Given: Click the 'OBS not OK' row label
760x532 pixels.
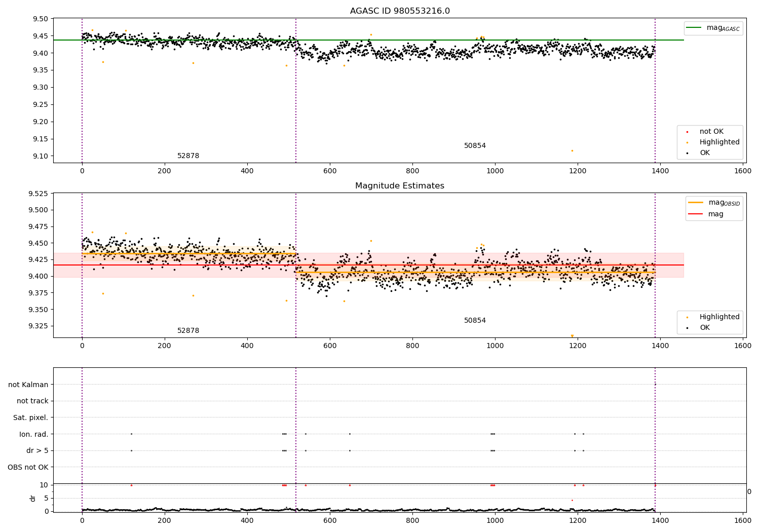Looking at the screenshot, I should point(28,467).
